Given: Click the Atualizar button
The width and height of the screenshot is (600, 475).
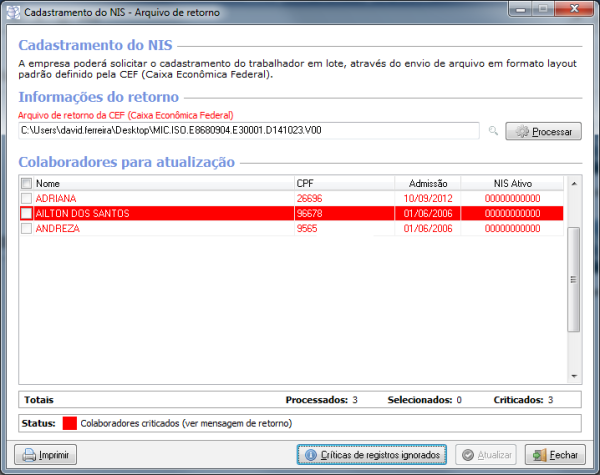Looking at the screenshot, I should tap(485, 455).
